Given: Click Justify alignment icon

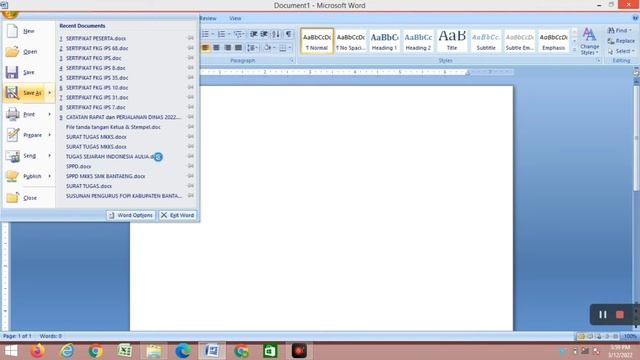Looking at the screenshot, I should coord(238,48).
